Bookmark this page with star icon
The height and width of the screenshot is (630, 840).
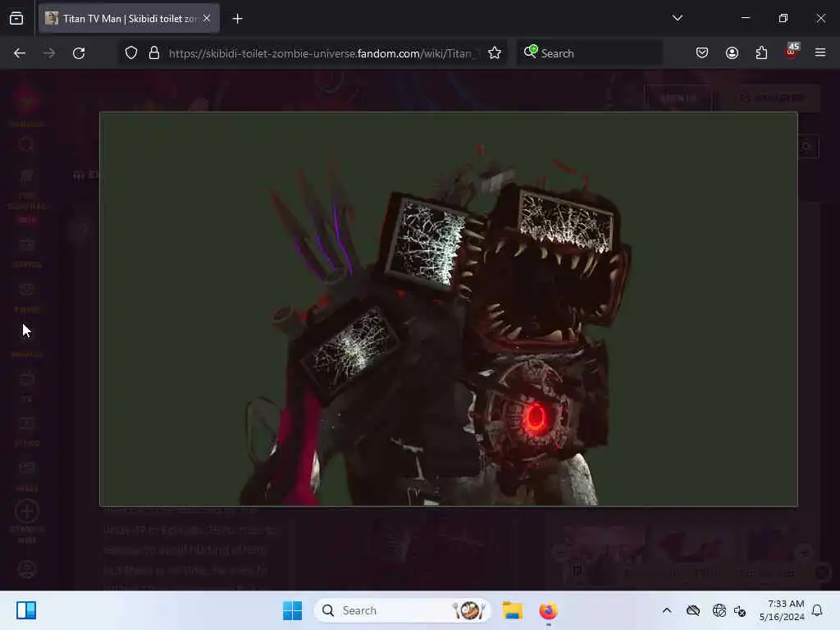point(495,53)
